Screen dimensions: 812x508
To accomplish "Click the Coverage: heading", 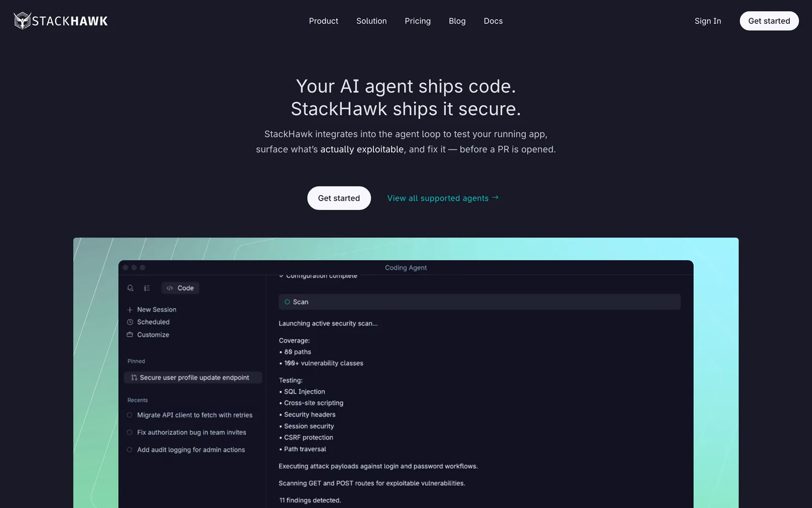I will 294,340.
